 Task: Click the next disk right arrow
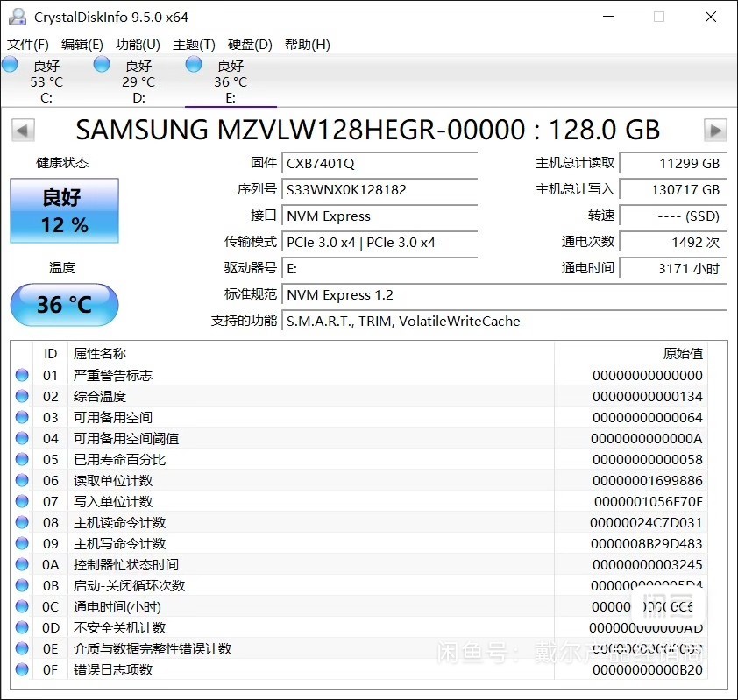[715, 130]
